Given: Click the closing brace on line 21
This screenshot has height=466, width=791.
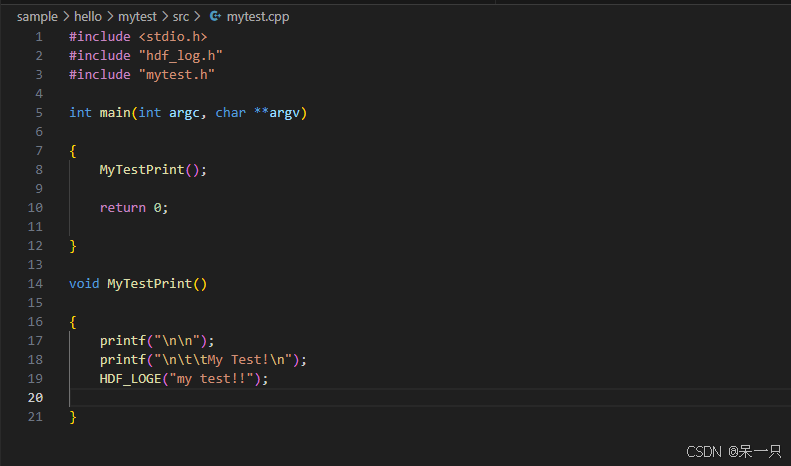Looking at the screenshot, I should point(73,417).
